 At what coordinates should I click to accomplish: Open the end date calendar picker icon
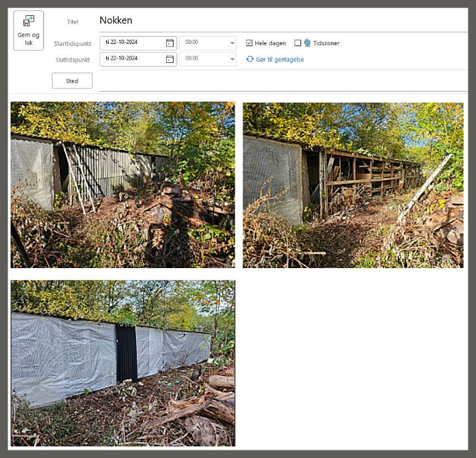coord(169,59)
